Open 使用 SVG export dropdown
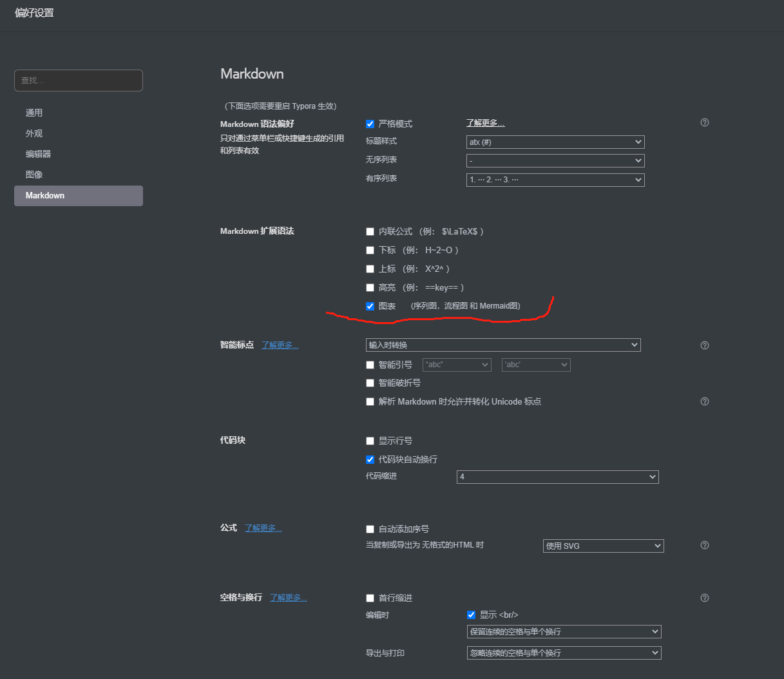Image resolution: width=784 pixels, height=679 pixels. (604, 546)
